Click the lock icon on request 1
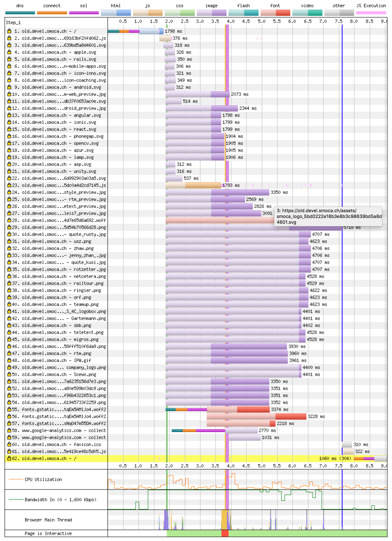The height and width of the screenshot is (541, 392). (9, 31)
